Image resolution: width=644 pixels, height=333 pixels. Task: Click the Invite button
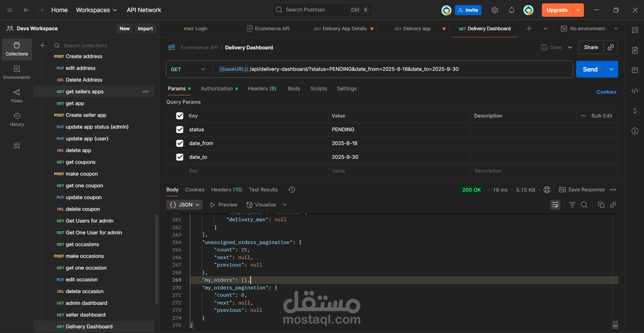coord(468,10)
